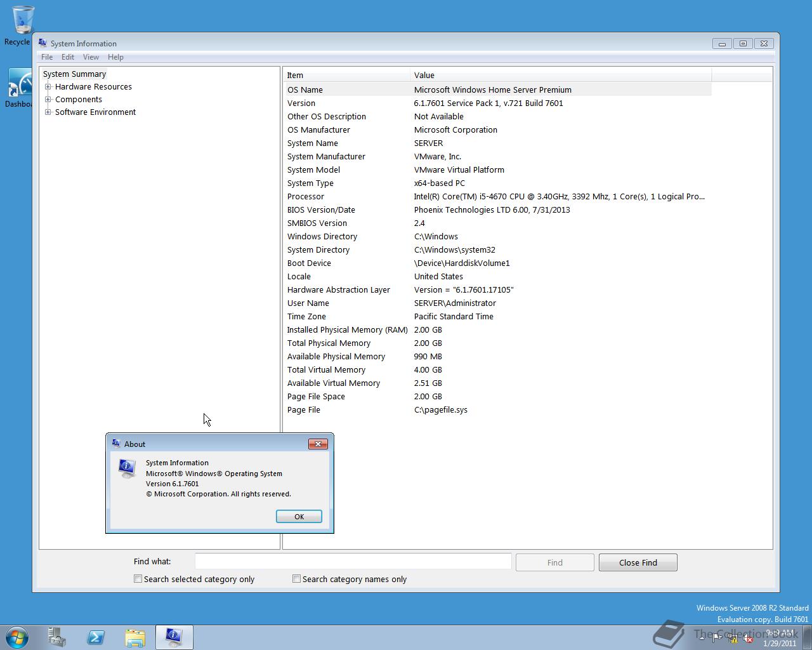Select Hardware Resources tree label
812x650 pixels.
coord(93,87)
